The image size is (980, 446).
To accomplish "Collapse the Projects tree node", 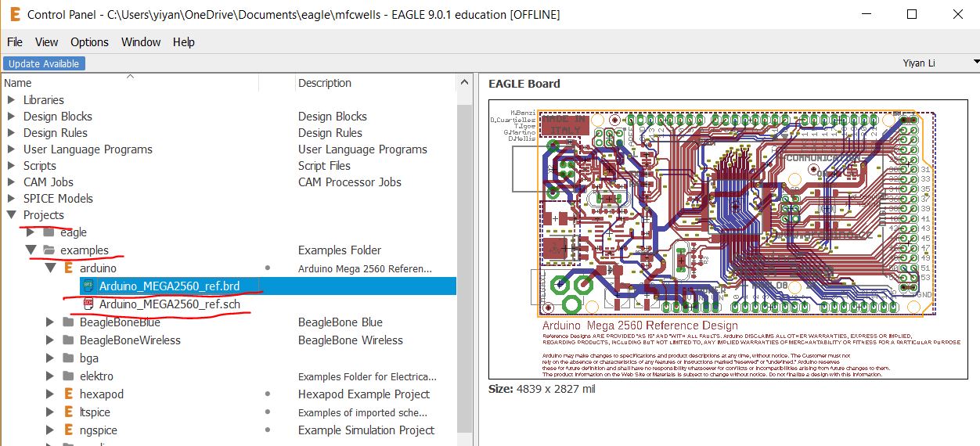I will pyautogui.click(x=11, y=215).
